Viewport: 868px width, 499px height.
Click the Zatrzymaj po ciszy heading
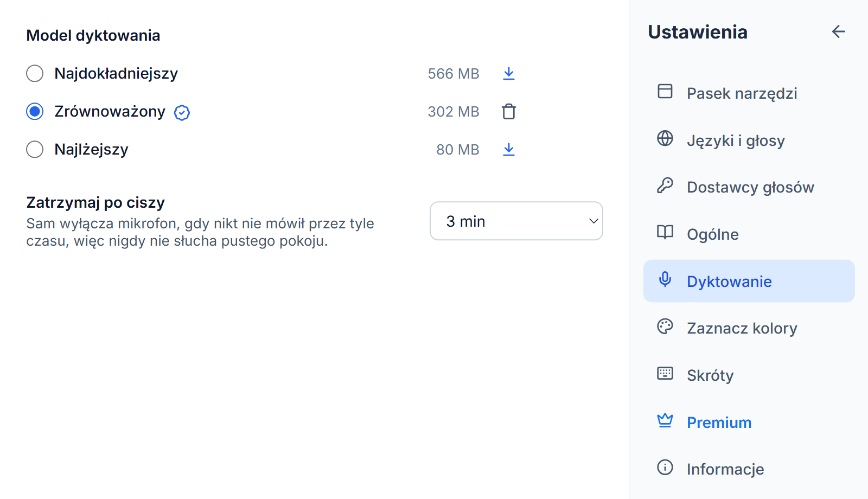[95, 202]
